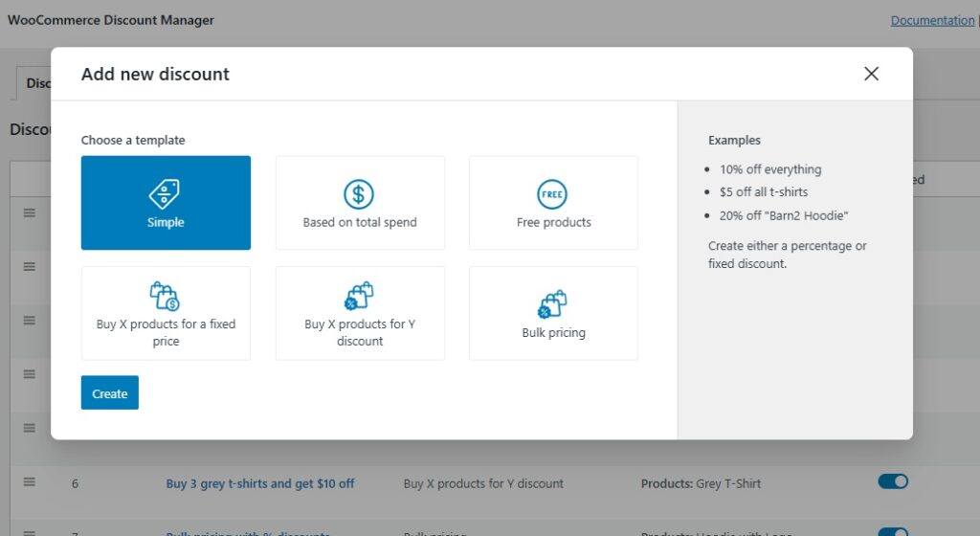The height and width of the screenshot is (536, 980).
Task: Select the Bulk pricing shopping bags icon
Action: (x=553, y=304)
